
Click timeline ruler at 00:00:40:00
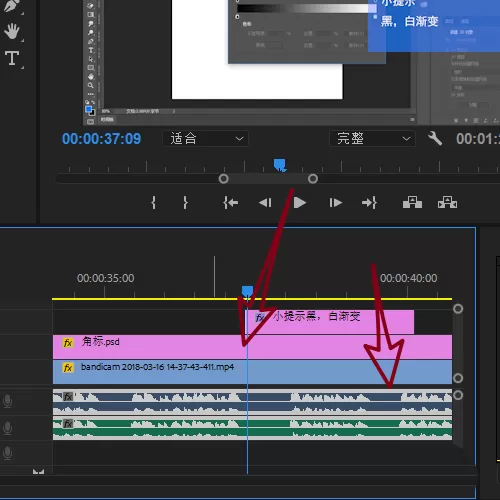click(408, 278)
